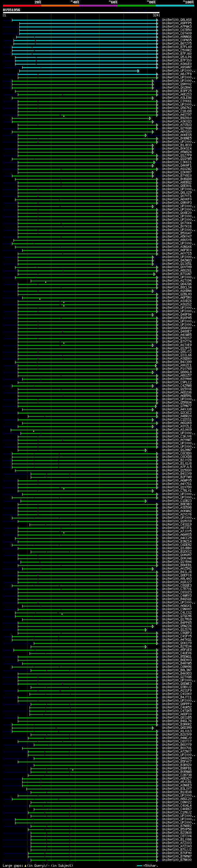Click the label UniRef100_C1BJD8

pyautogui.click(x=177, y=111)
